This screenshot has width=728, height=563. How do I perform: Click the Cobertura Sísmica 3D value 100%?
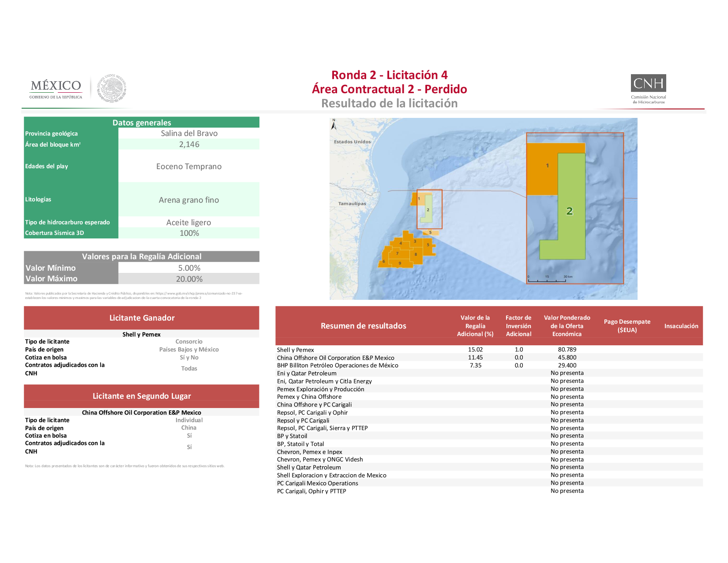(x=189, y=233)
